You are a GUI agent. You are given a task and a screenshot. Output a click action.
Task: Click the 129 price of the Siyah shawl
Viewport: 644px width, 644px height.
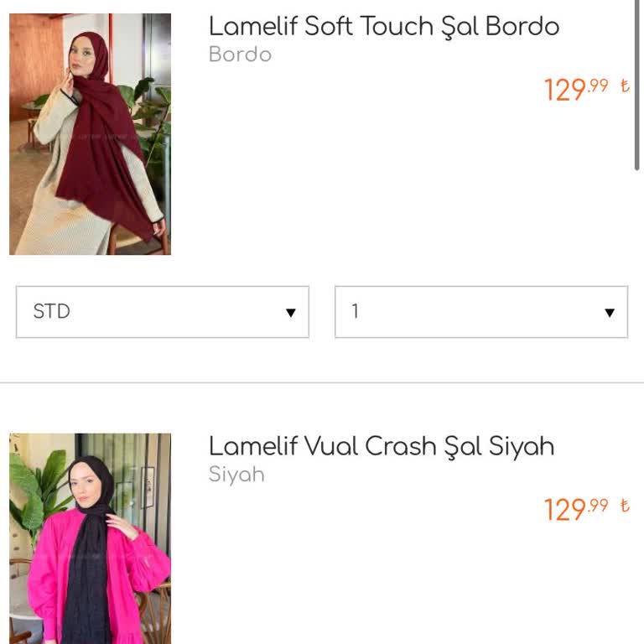click(x=565, y=510)
